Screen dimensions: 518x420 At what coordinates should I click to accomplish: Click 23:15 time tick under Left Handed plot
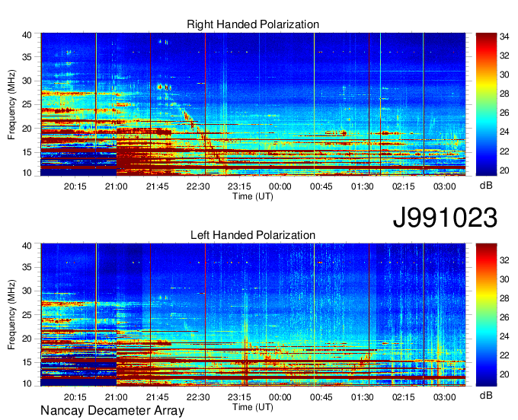[239, 397]
